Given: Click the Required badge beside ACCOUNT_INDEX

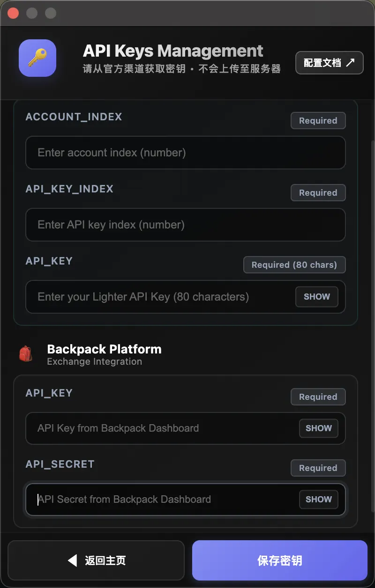Looking at the screenshot, I should [x=318, y=120].
